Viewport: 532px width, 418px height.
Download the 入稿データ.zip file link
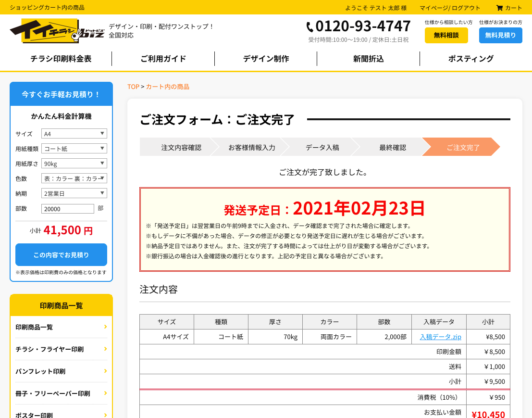(x=440, y=337)
